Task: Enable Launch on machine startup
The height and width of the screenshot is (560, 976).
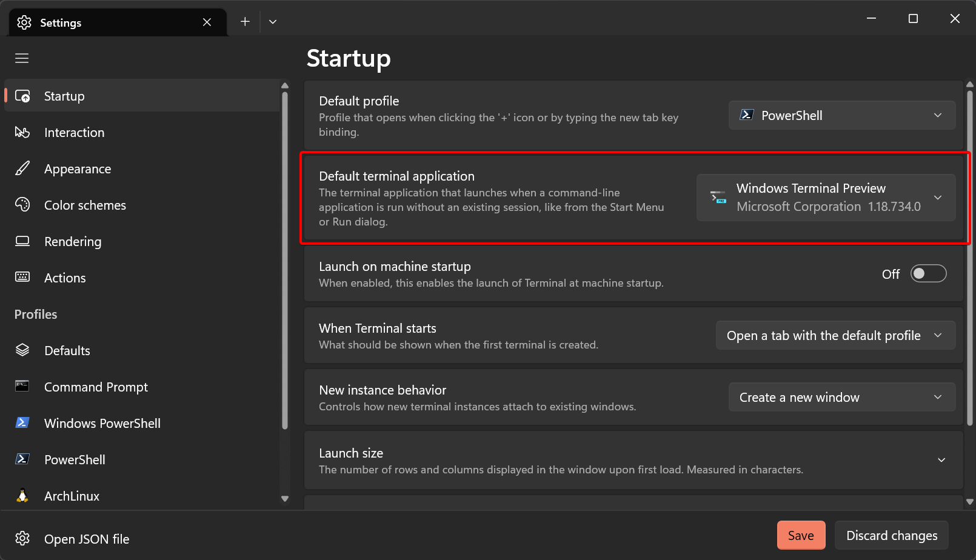Action: click(928, 273)
